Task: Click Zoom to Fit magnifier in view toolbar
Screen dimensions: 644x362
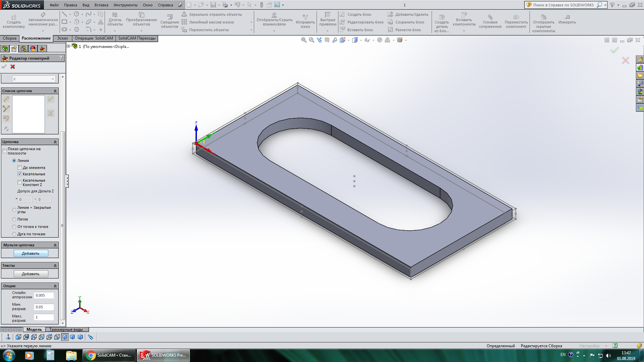Action: [304, 40]
